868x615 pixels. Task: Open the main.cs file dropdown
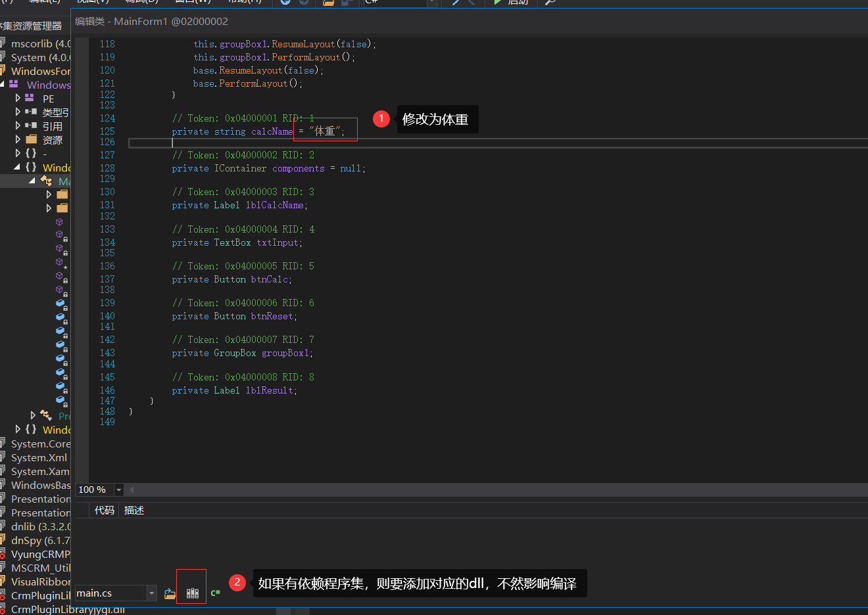[x=151, y=593]
